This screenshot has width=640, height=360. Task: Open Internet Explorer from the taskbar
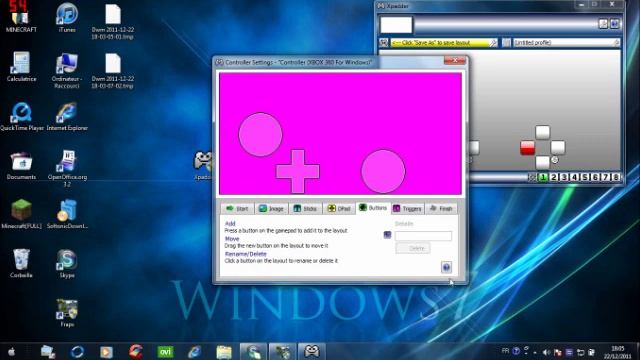pos(195,351)
